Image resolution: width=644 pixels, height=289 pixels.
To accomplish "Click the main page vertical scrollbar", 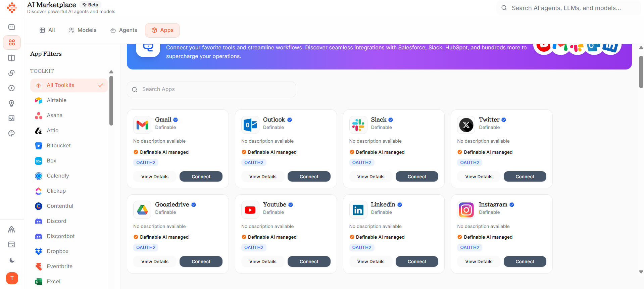I will pos(641,72).
